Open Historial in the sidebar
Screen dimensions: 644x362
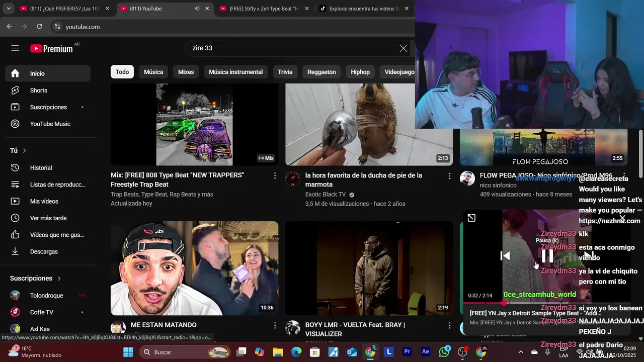pos(48,168)
